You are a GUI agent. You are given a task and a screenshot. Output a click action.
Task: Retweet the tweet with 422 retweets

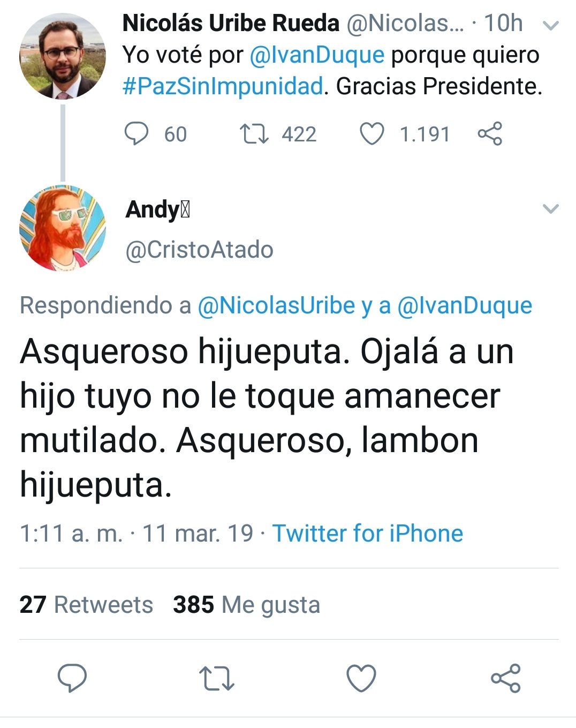coord(254,134)
